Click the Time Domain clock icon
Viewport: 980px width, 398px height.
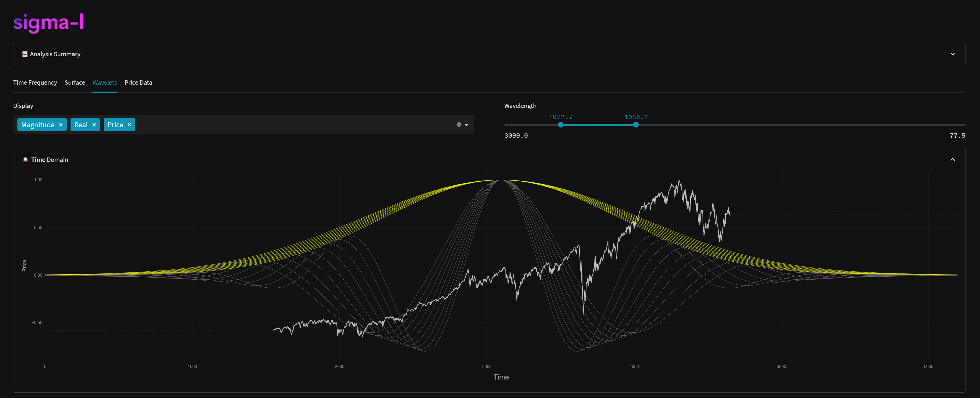pos(25,160)
